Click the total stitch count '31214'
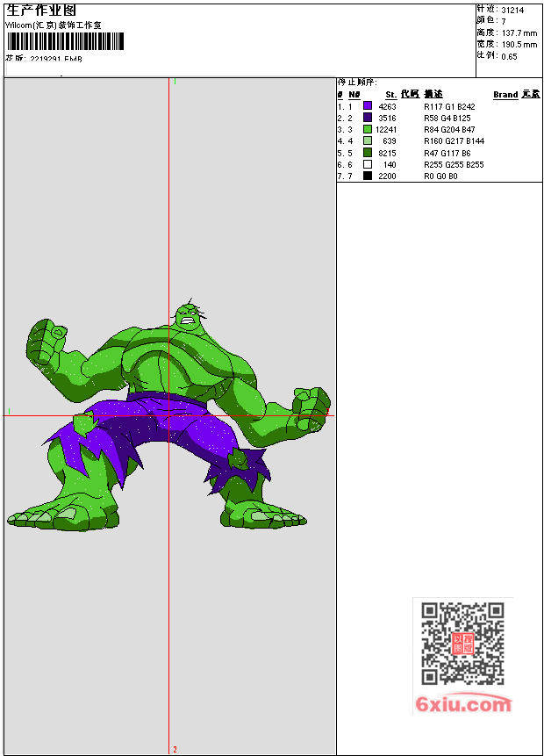Image resolution: width=544 pixels, height=756 pixels. pyautogui.click(x=512, y=11)
